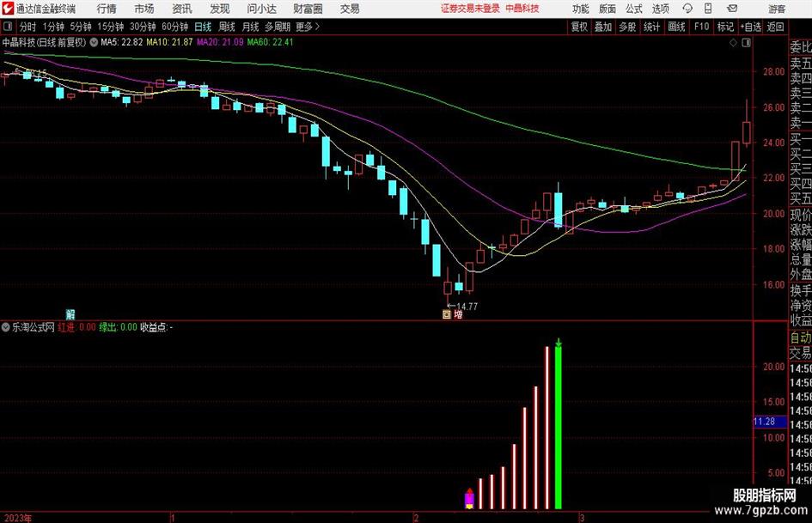Switch to 30分钟 period tab

pyautogui.click(x=143, y=27)
